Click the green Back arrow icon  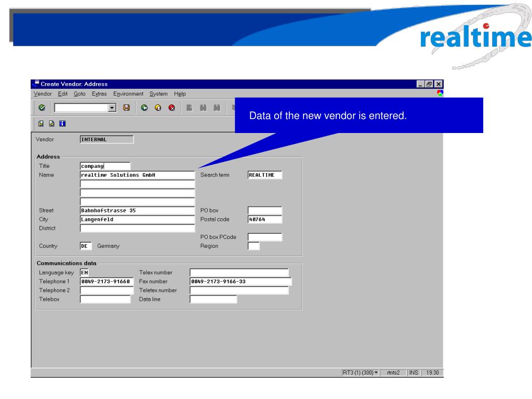pos(144,108)
